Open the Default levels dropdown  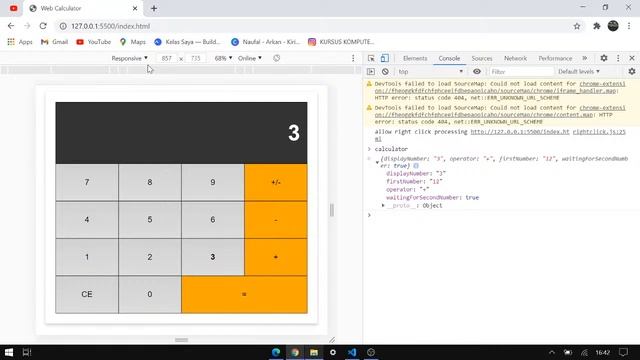point(579,71)
